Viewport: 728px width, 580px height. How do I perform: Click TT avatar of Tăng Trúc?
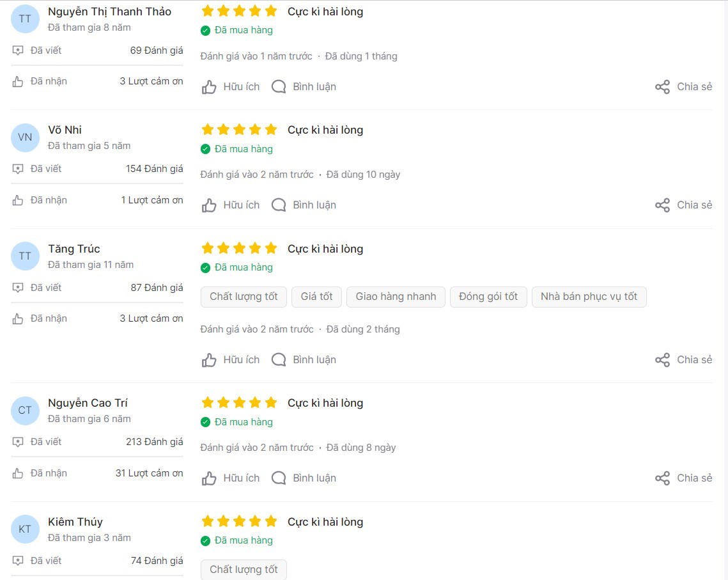click(25, 256)
